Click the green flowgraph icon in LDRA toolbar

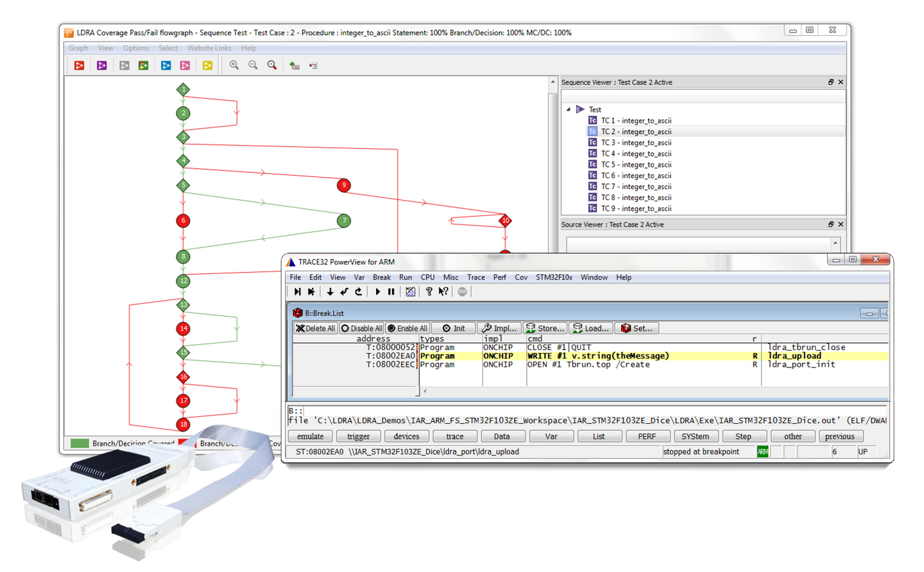click(144, 65)
